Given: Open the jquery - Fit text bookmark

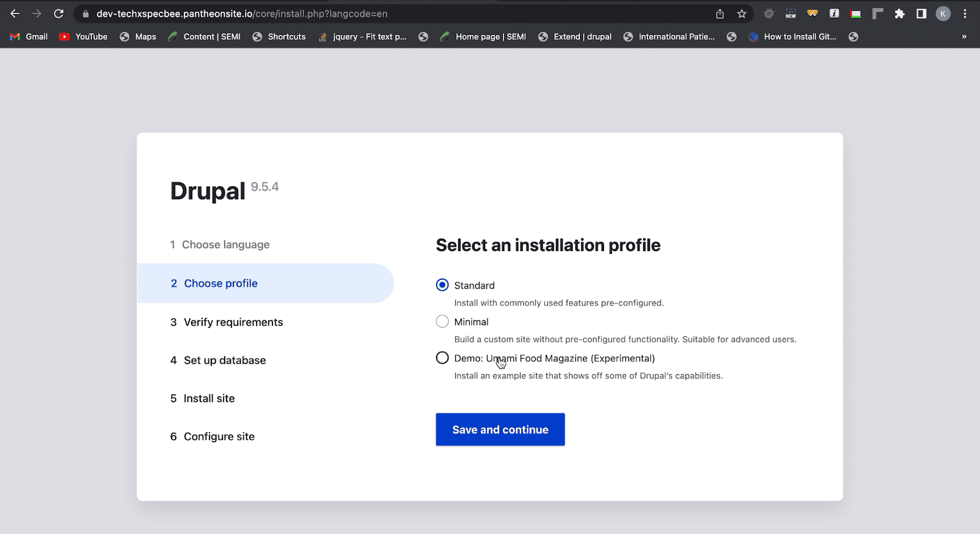Looking at the screenshot, I should 362,37.
